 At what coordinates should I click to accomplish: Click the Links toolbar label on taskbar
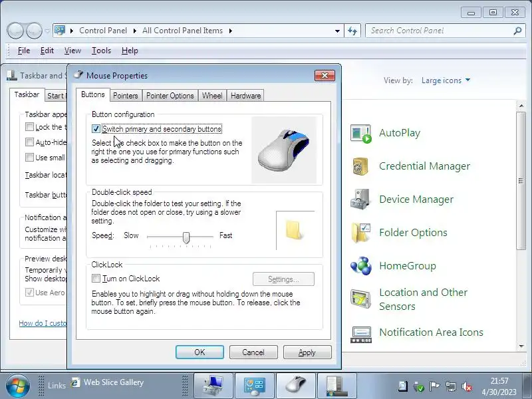(x=57, y=386)
